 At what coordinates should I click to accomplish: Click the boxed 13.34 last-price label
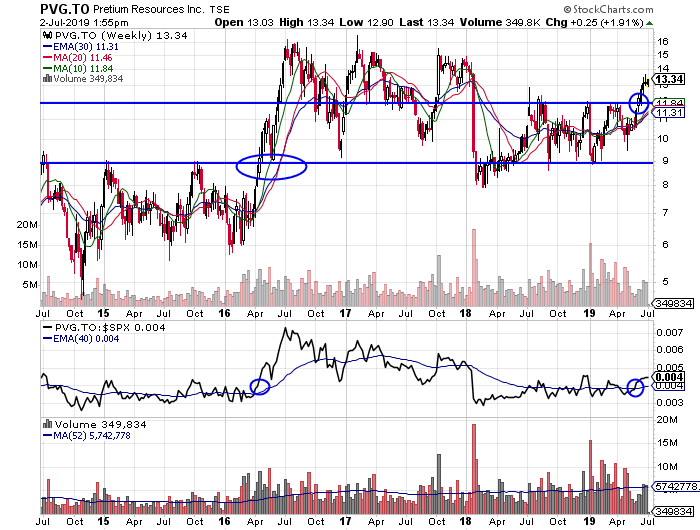[x=669, y=79]
